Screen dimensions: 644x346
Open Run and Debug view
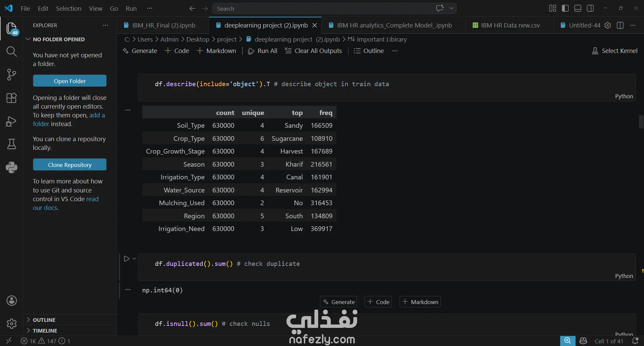tap(12, 121)
